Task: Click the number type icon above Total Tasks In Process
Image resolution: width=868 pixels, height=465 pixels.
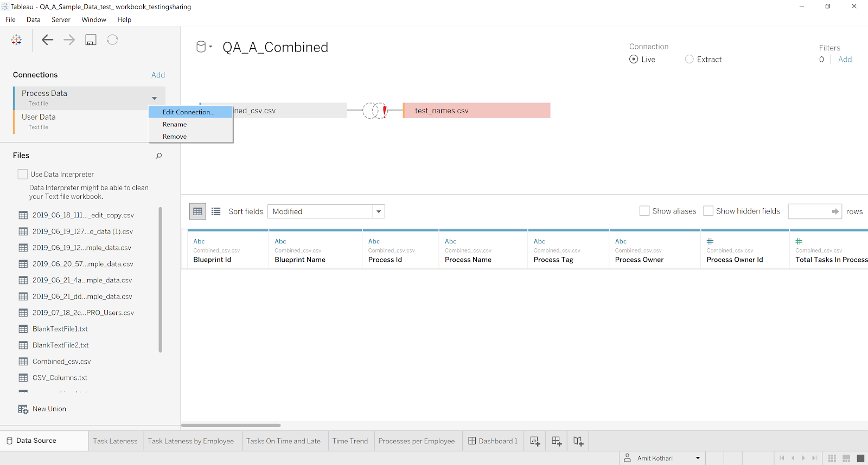Action: click(x=799, y=241)
